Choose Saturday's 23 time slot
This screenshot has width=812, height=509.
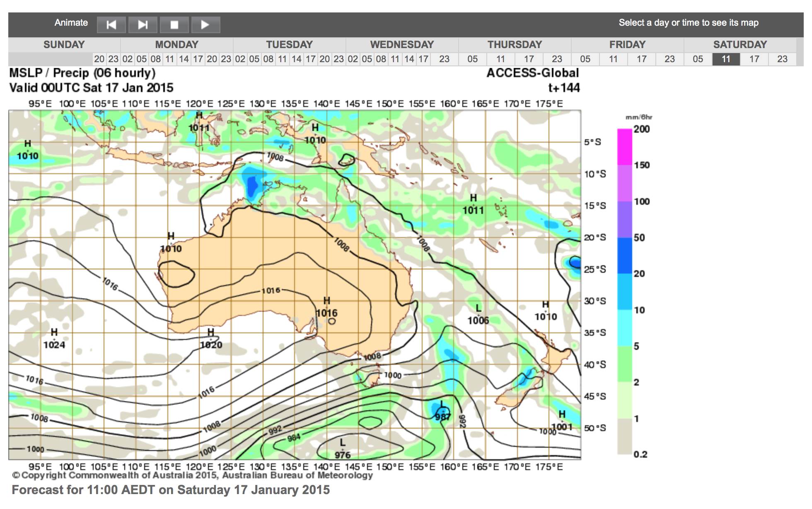pos(782,59)
